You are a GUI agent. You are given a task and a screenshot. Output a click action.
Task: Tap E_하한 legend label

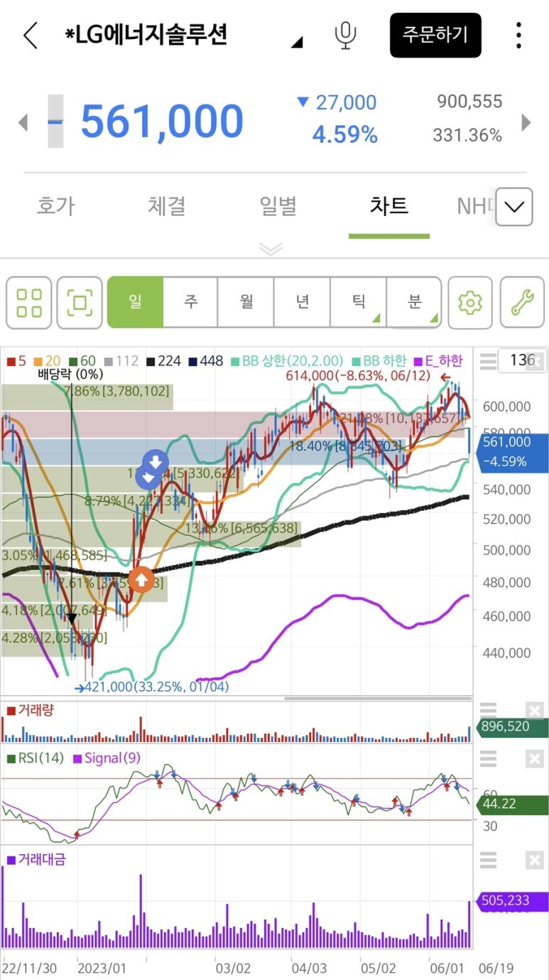pyautogui.click(x=438, y=361)
